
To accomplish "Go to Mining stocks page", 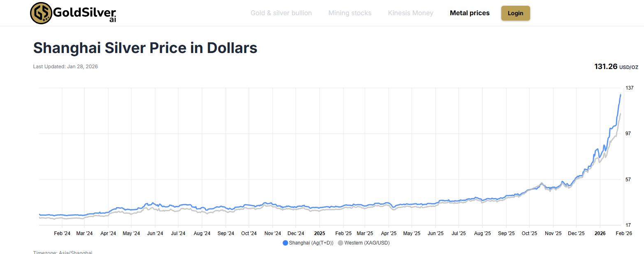I will point(350,13).
